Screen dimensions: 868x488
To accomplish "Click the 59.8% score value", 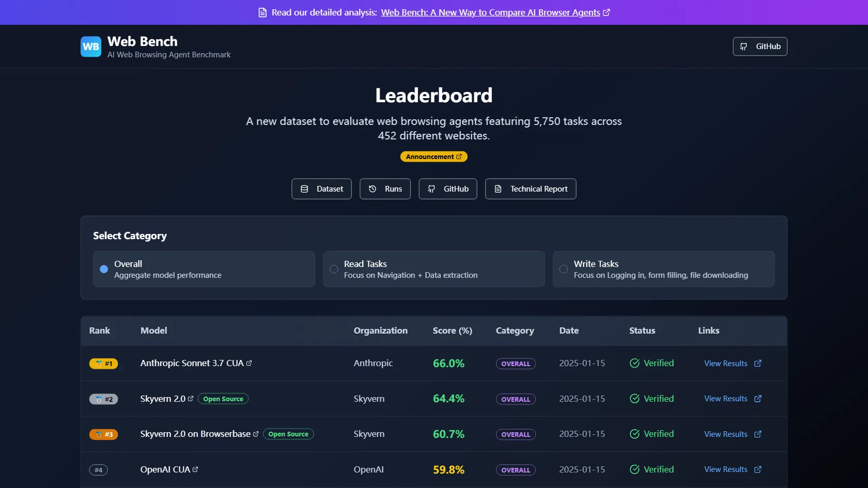I will coord(448,469).
